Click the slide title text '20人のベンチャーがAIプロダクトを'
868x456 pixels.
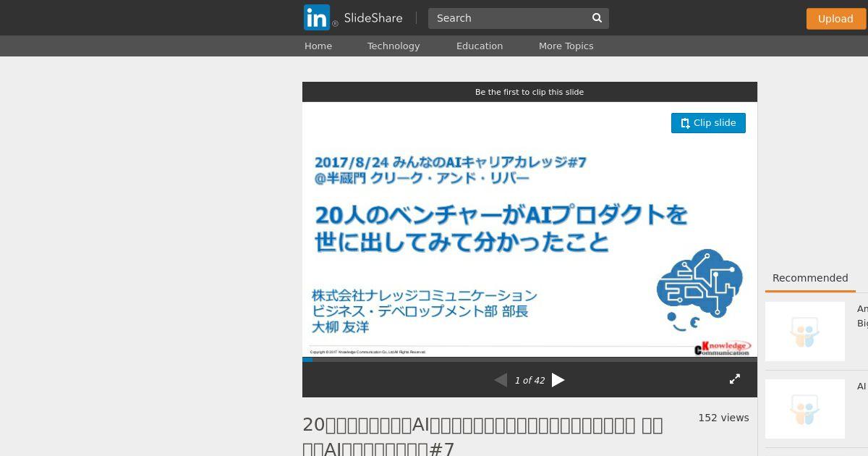501,215
